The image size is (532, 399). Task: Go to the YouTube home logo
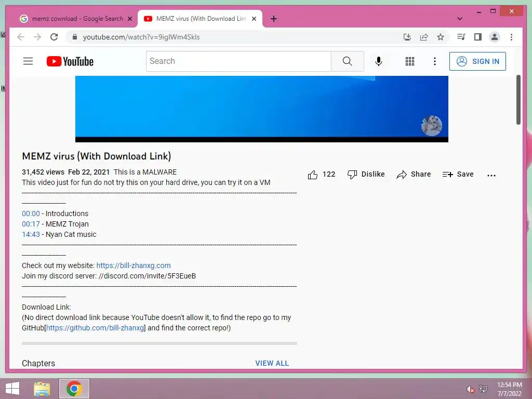(x=70, y=61)
